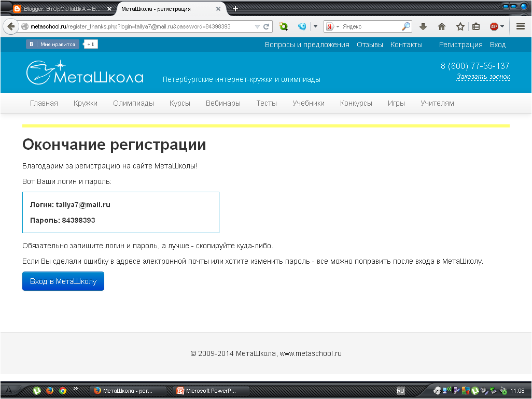Click the www.metaschool.ru footer text
Viewport: 532px width, 399px height.
[311, 353]
